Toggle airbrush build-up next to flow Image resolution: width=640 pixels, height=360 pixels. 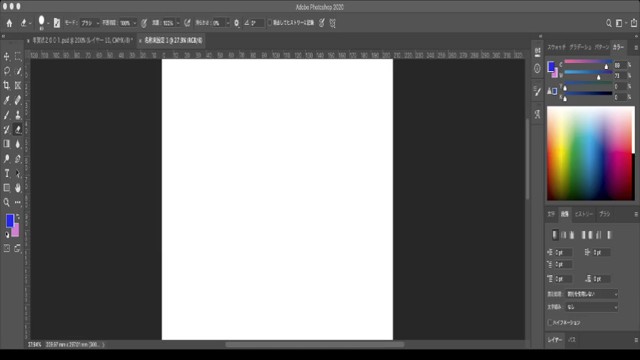coord(187,23)
